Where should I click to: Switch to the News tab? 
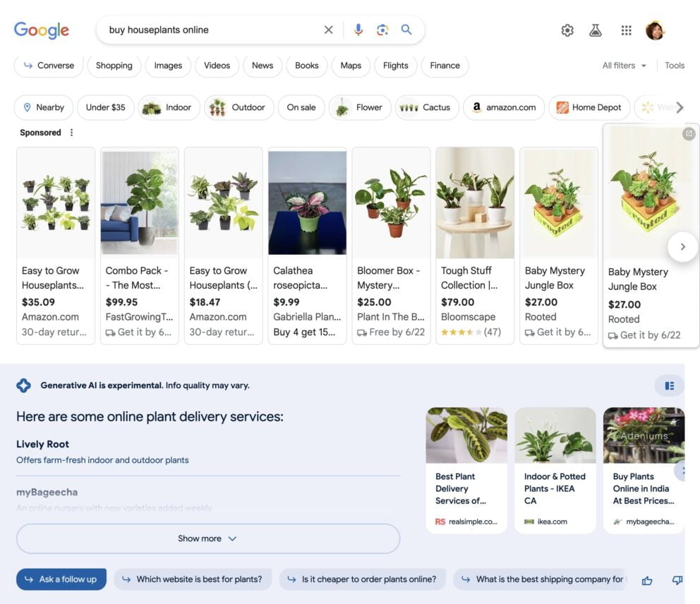point(262,66)
